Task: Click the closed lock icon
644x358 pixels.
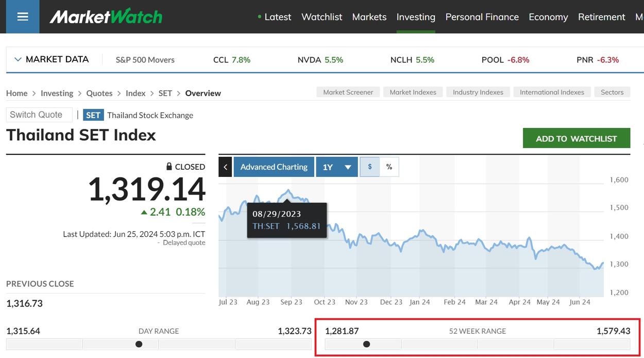Action: tap(169, 167)
